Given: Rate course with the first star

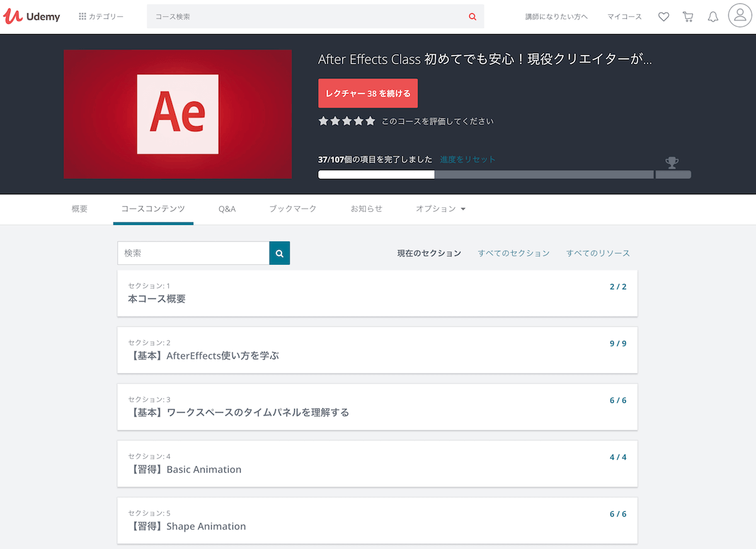Looking at the screenshot, I should click(323, 121).
